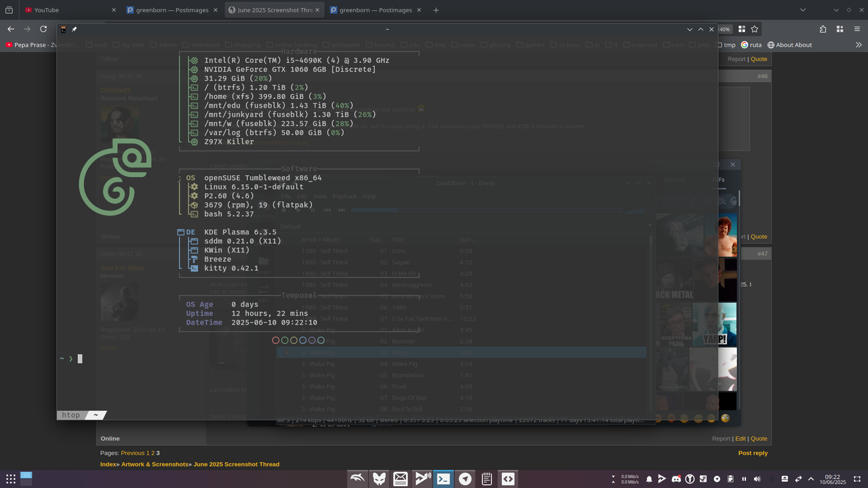
Task: Open the Firefox hamburger application menu
Action: point(858,29)
